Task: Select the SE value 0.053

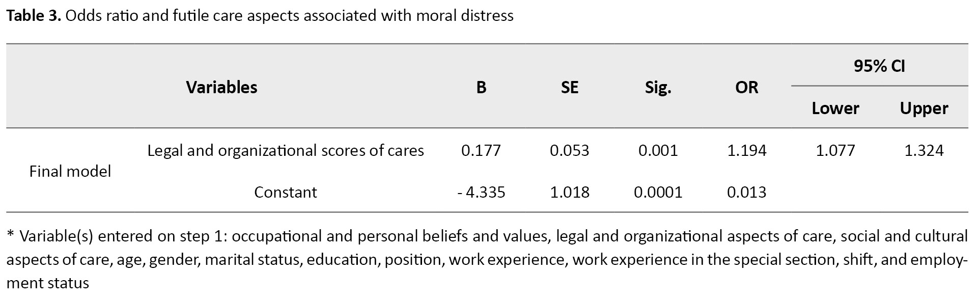Action: [x=569, y=150]
